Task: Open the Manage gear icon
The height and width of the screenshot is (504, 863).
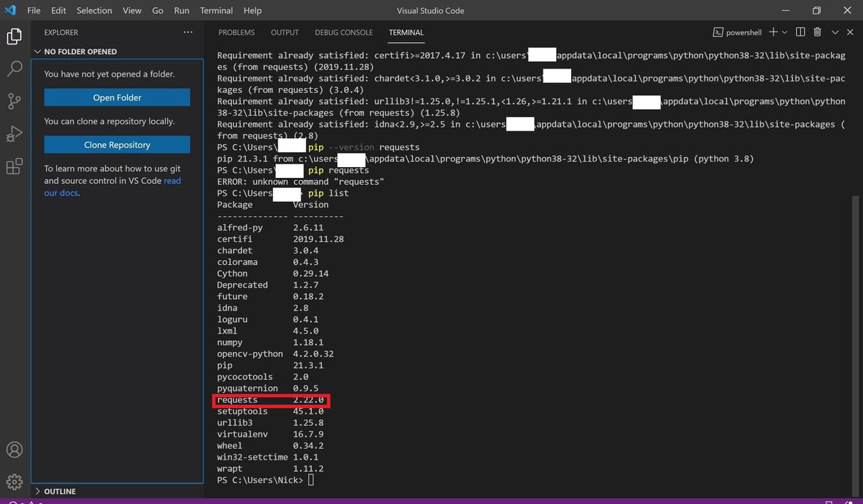Action: (x=14, y=482)
